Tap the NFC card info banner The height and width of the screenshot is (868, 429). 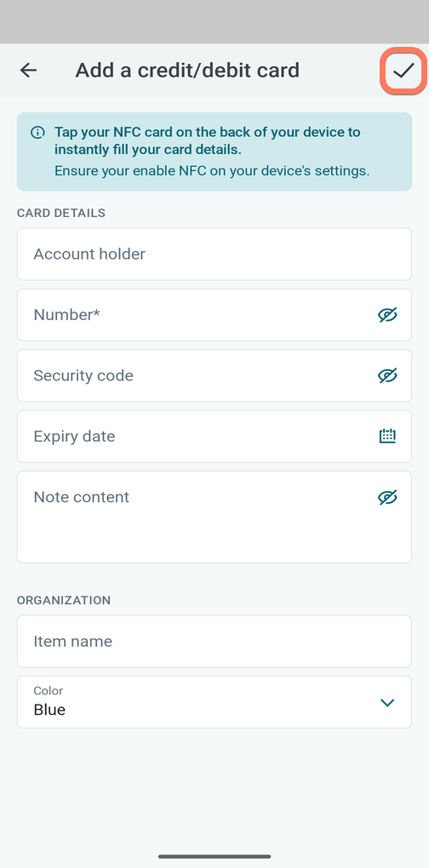(x=214, y=151)
